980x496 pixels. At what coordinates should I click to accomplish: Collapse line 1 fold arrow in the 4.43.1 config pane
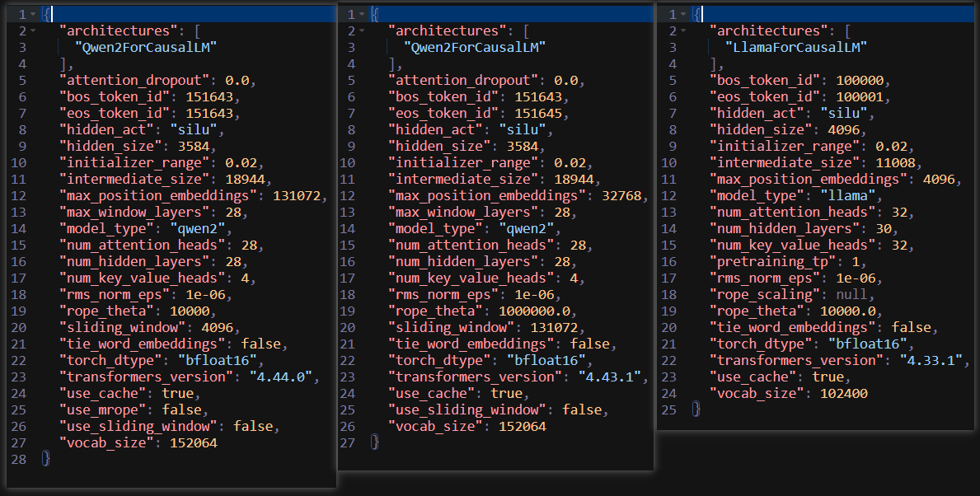pos(362,14)
